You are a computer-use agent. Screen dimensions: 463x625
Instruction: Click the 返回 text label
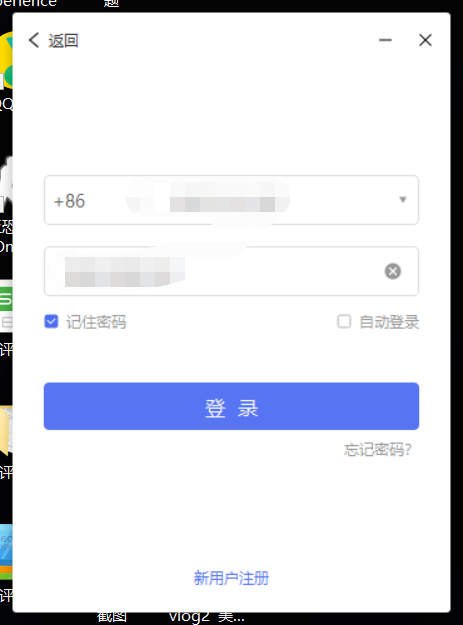point(63,41)
